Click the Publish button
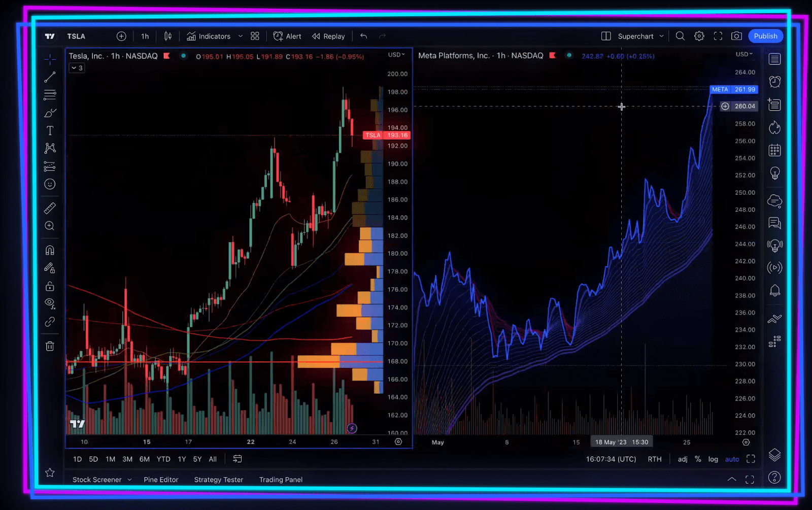 tap(765, 36)
